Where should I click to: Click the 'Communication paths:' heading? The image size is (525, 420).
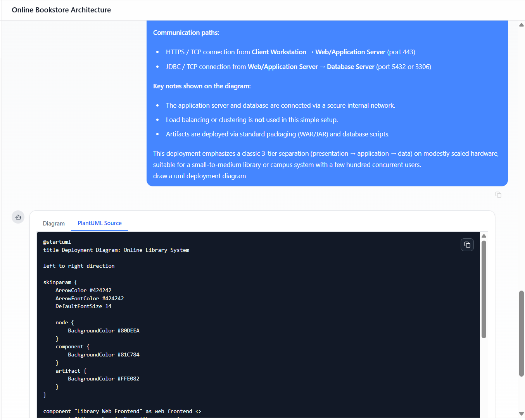[186, 33]
